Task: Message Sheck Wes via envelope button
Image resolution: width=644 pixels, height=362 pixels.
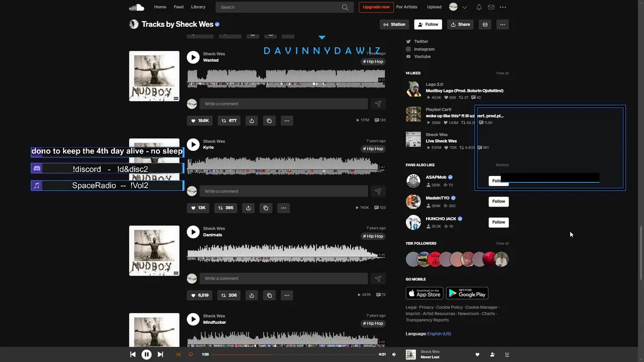Action: tap(485, 24)
